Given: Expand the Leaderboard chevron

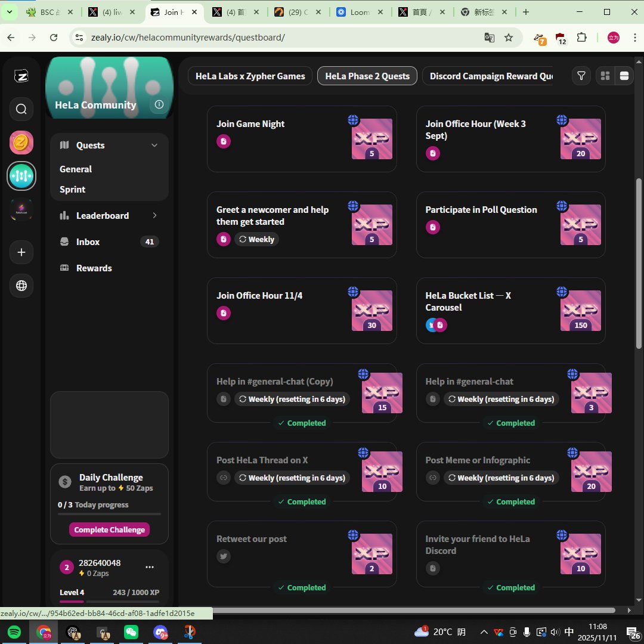Looking at the screenshot, I should coord(154,215).
